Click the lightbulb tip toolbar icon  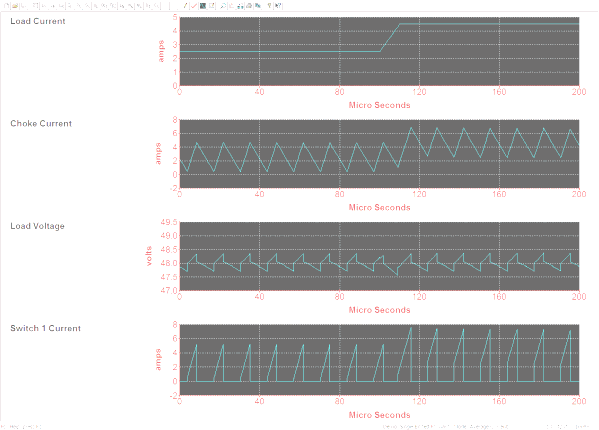(269, 6)
